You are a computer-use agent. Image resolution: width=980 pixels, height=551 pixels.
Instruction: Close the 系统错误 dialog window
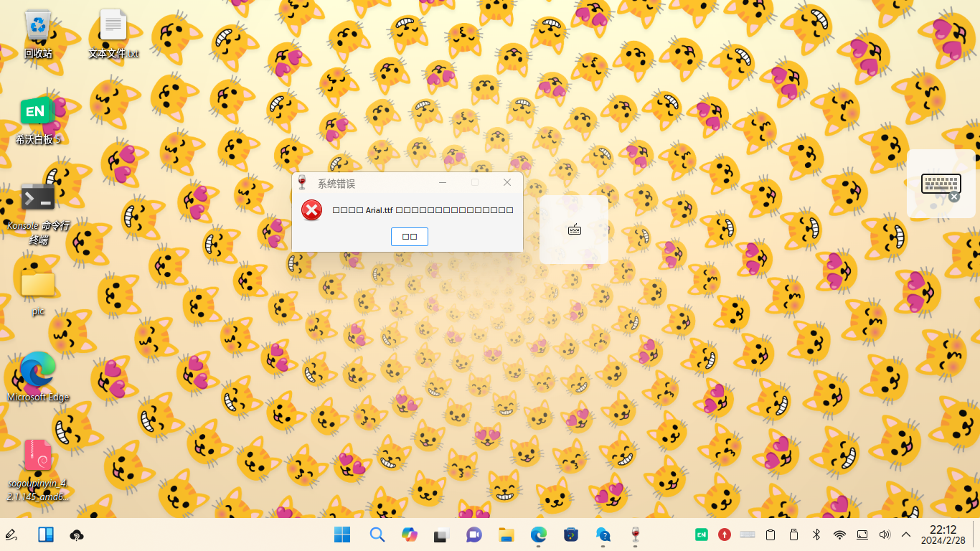(x=507, y=182)
